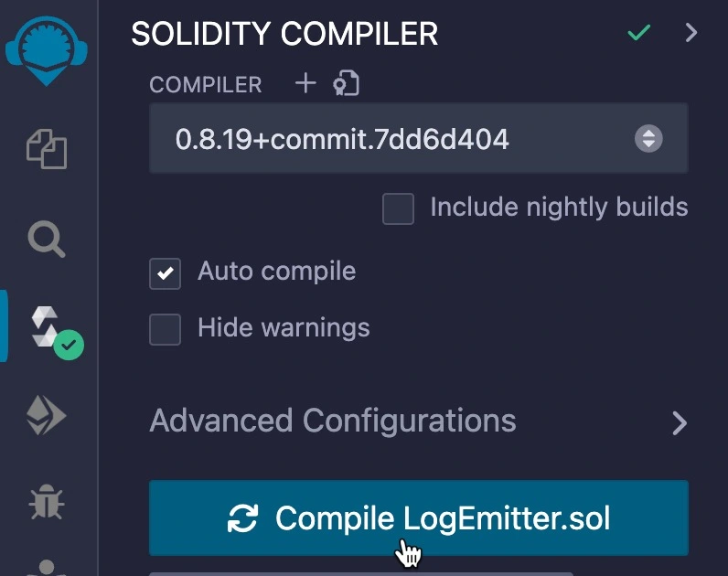This screenshot has width=728, height=576.
Task: Open the File Explorer sidebar icon
Action: (46, 149)
